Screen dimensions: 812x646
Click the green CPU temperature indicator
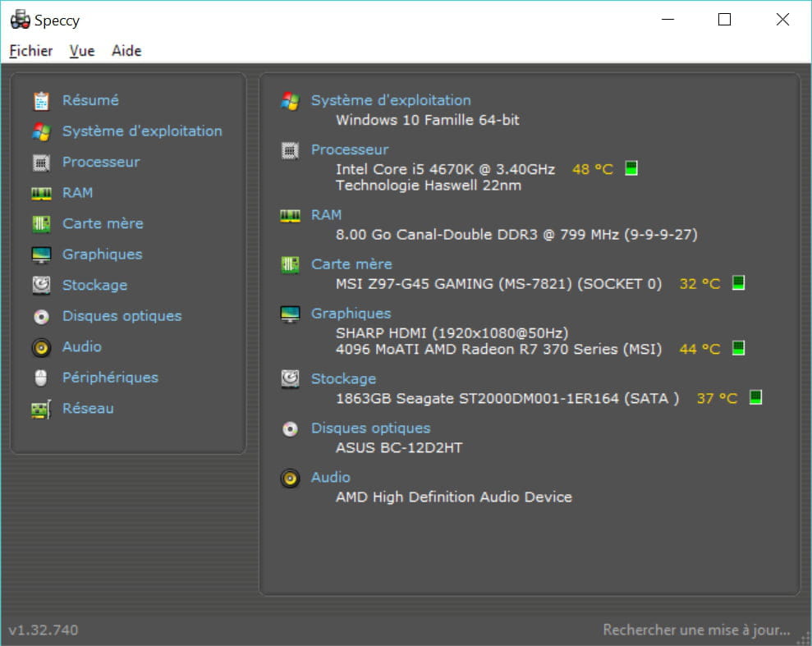pyautogui.click(x=631, y=168)
